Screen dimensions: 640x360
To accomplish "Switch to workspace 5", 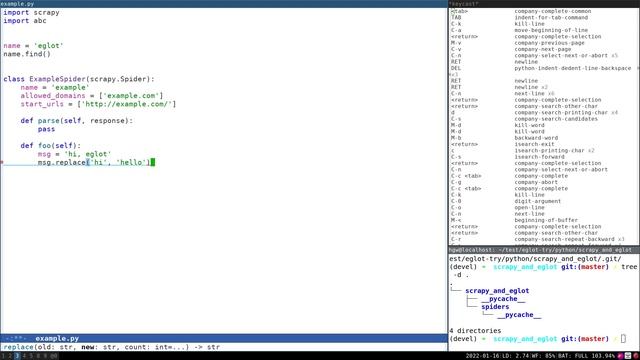I will point(31,356).
